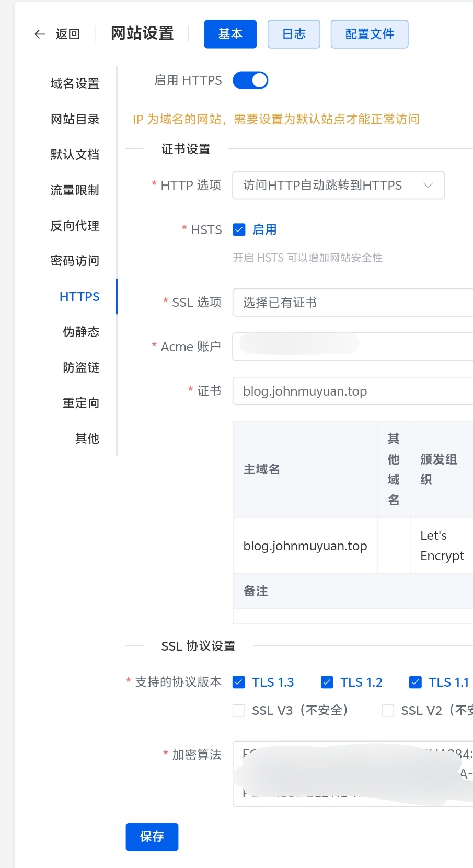The width and height of the screenshot is (473, 868).
Task: Click the 保存 save button
Action: click(152, 837)
